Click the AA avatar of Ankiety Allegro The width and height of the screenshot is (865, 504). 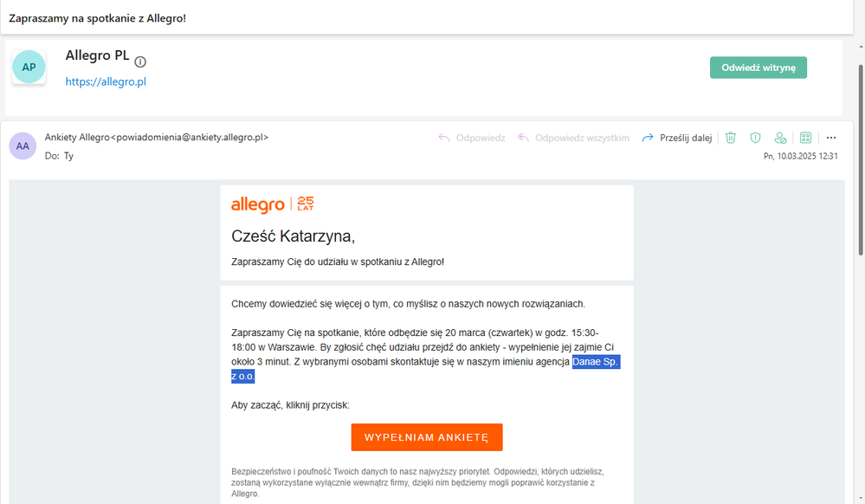coord(23,146)
